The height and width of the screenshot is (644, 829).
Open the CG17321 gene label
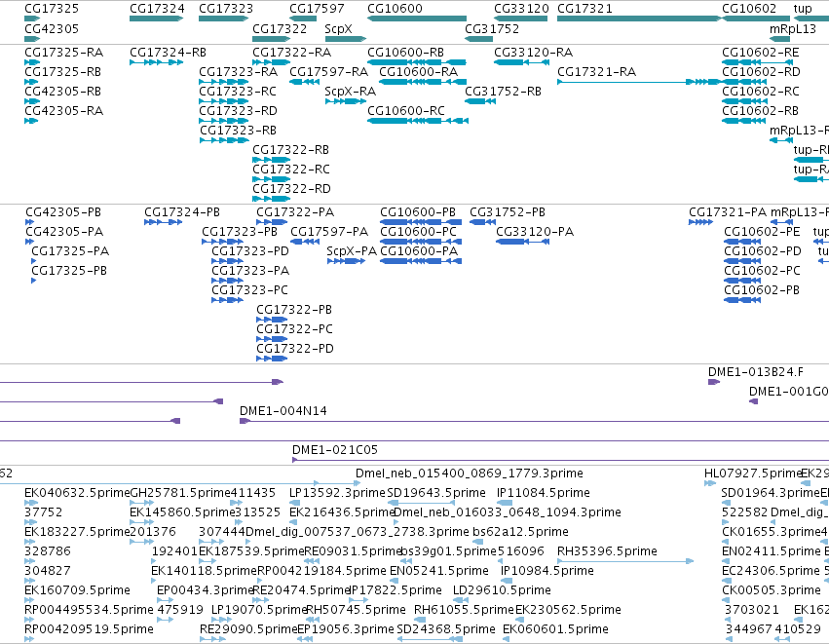(x=584, y=9)
